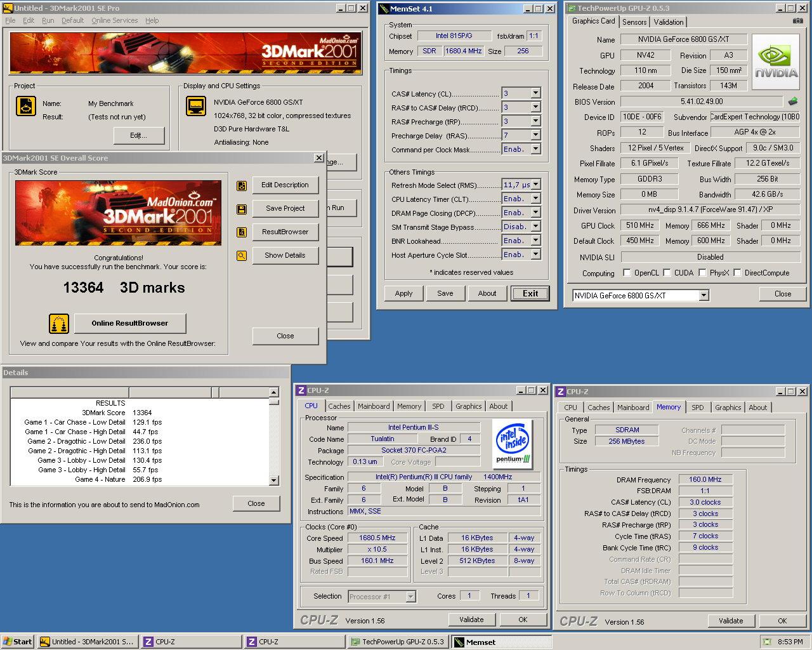The width and height of the screenshot is (812, 650).
Task: Click the Start button on the taskbar
Action: click(17, 642)
